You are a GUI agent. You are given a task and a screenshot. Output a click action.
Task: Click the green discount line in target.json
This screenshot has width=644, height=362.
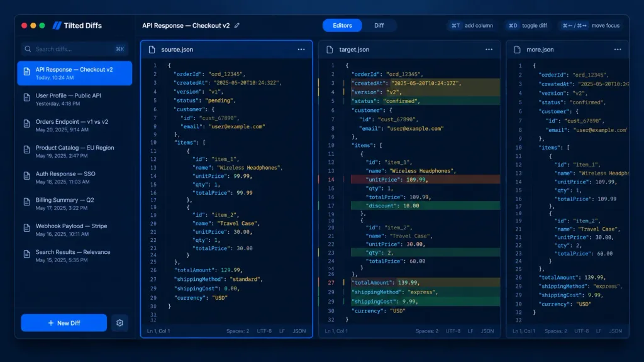[425, 206]
